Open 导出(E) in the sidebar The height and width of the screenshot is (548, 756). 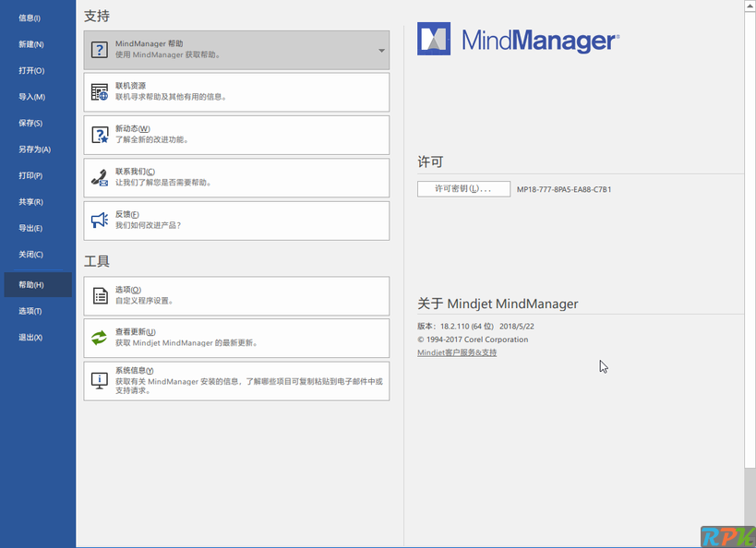(30, 228)
